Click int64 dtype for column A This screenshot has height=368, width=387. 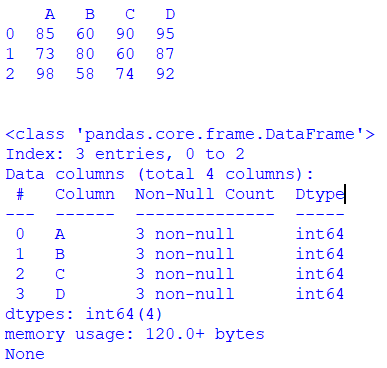pyautogui.click(x=320, y=234)
